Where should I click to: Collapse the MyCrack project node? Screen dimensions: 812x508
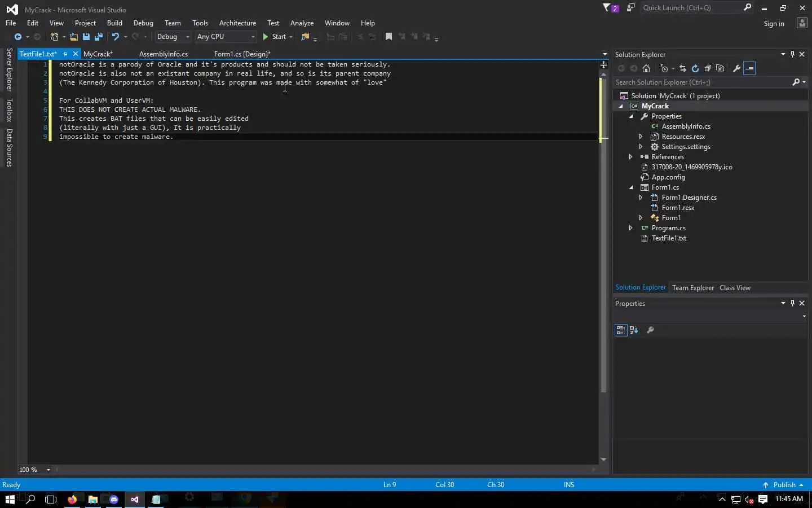pos(621,106)
